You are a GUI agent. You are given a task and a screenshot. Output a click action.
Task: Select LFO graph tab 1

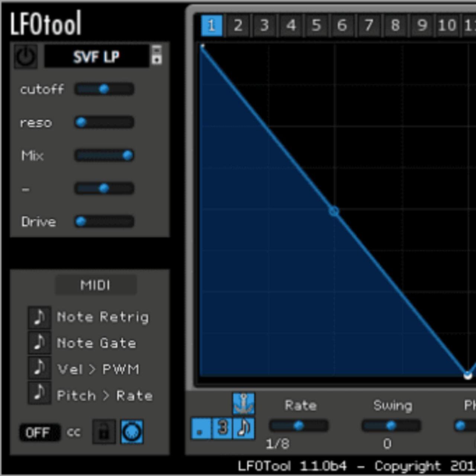coord(212,25)
